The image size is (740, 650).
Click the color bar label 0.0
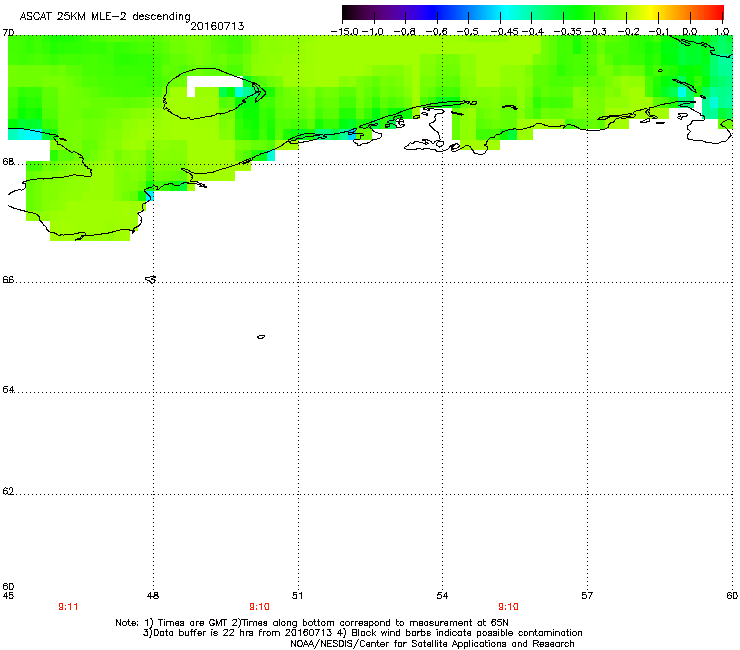point(690,32)
